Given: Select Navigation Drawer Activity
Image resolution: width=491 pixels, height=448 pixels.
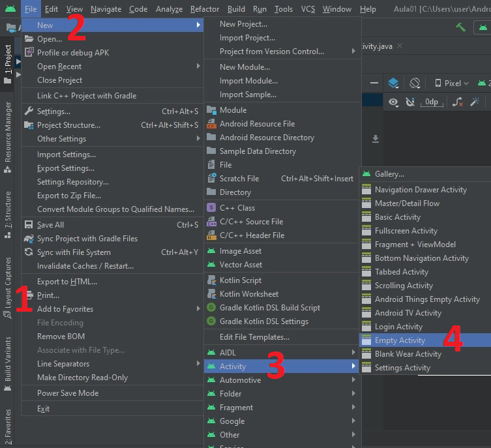Looking at the screenshot, I should pos(425,190).
